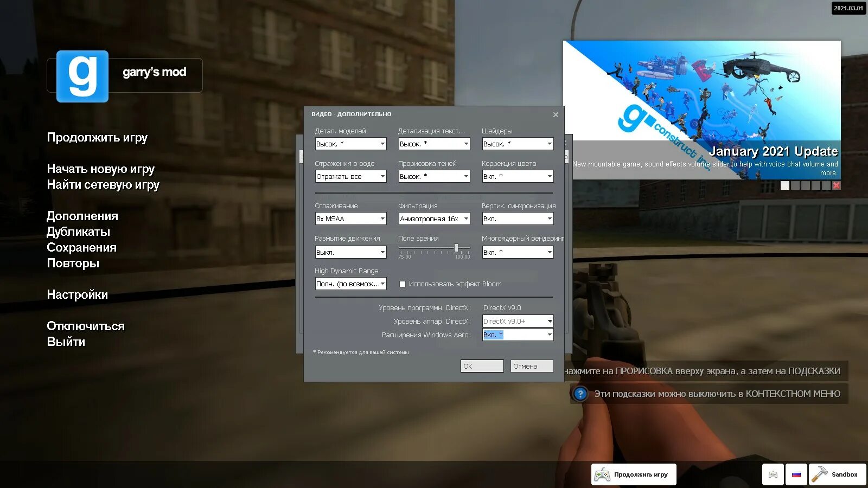Open the Сохранения menu entry
868x488 pixels.
tap(82, 248)
